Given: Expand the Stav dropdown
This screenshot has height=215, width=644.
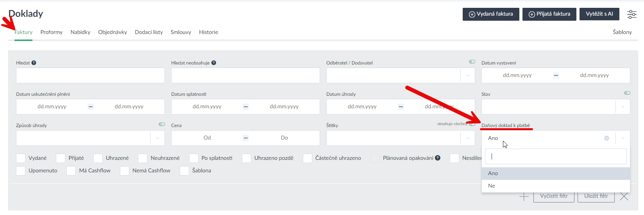Looking at the screenshot, I should (x=623, y=107).
